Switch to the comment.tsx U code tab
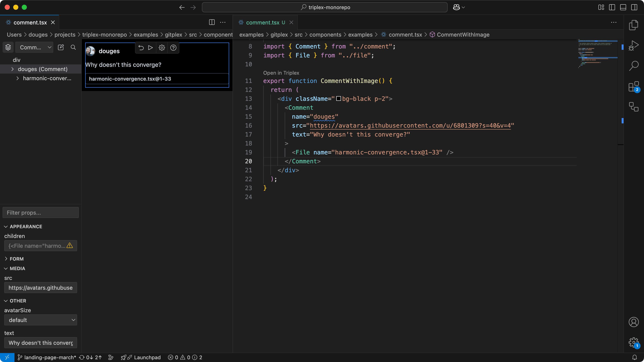The height and width of the screenshot is (362, 644). click(262, 23)
